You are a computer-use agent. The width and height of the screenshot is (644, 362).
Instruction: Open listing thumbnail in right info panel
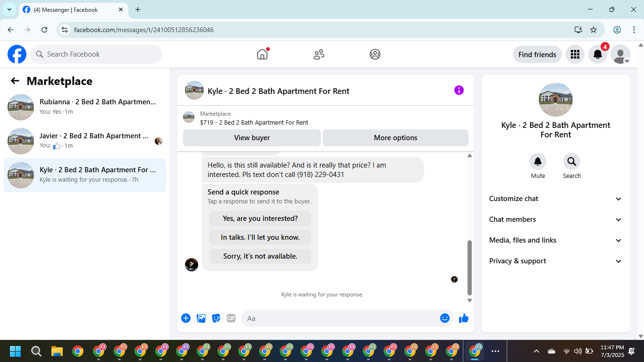click(x=556, y=100)
